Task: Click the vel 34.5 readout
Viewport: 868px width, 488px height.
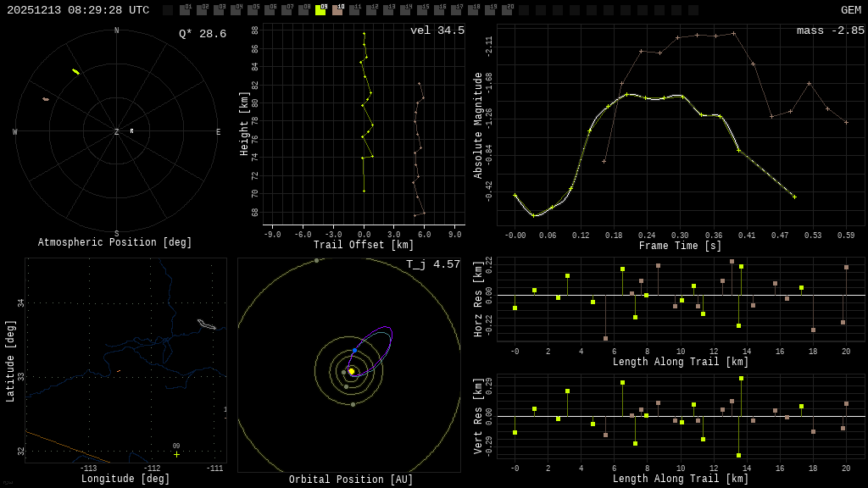Action: tap(437, 30)
